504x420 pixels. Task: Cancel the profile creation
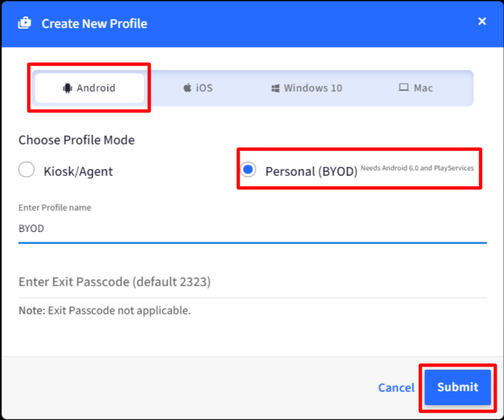(x=396, y=388)
